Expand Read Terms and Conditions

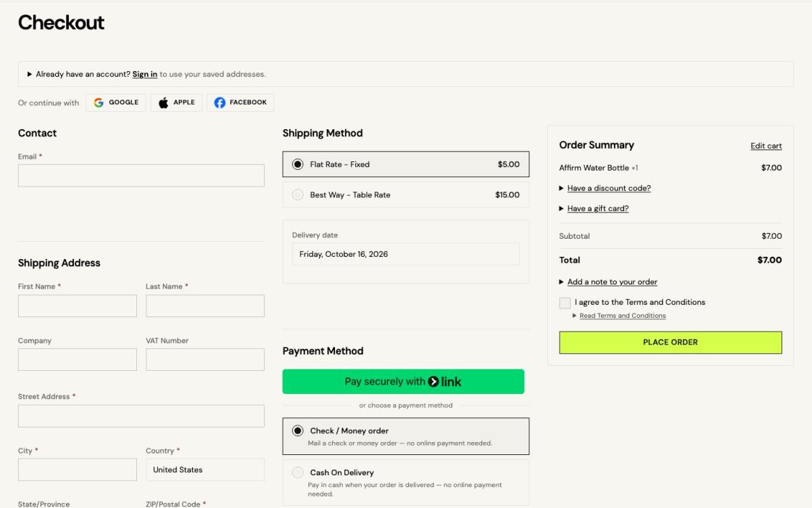click(622, 316)
